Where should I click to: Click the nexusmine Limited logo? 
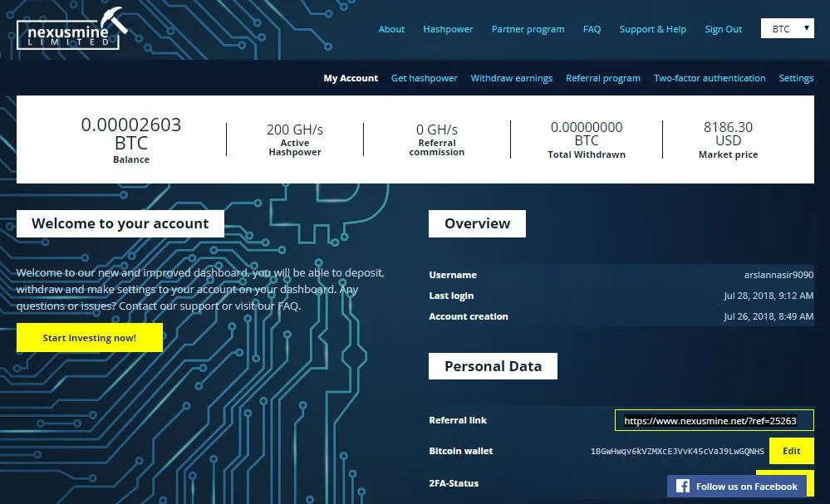pyautogui.click(x=72, y=30)
